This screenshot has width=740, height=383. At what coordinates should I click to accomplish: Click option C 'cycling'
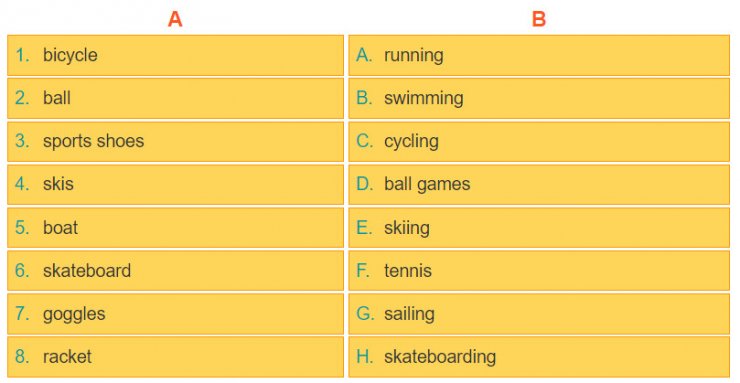539,141
